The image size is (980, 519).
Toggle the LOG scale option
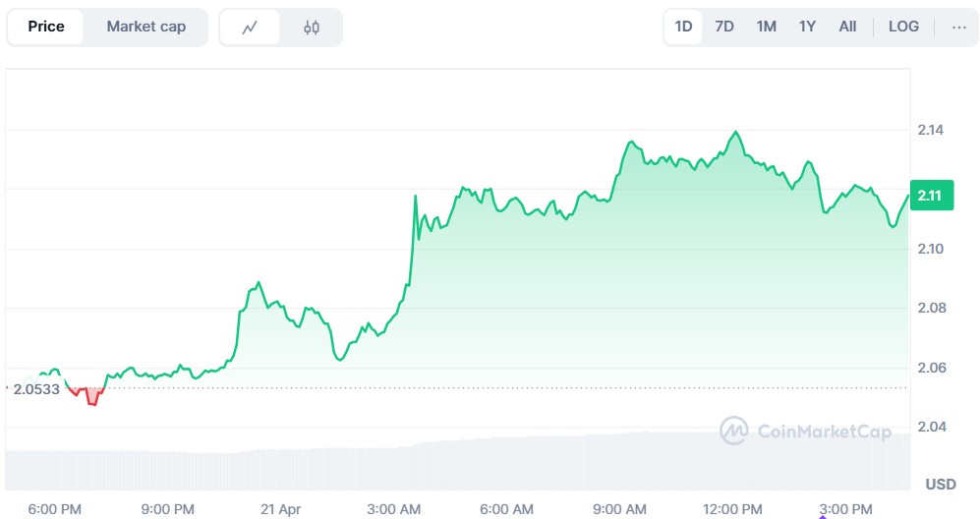pos(903,28)
